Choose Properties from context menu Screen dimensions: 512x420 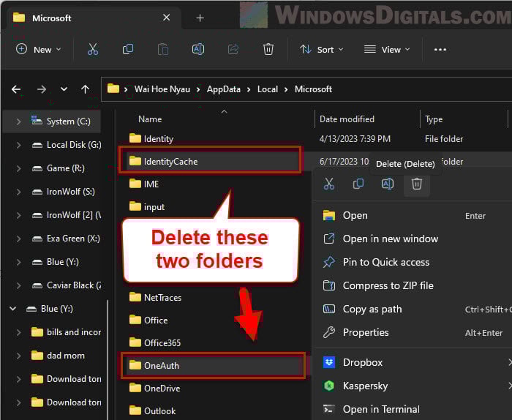(x=413, y=332)
